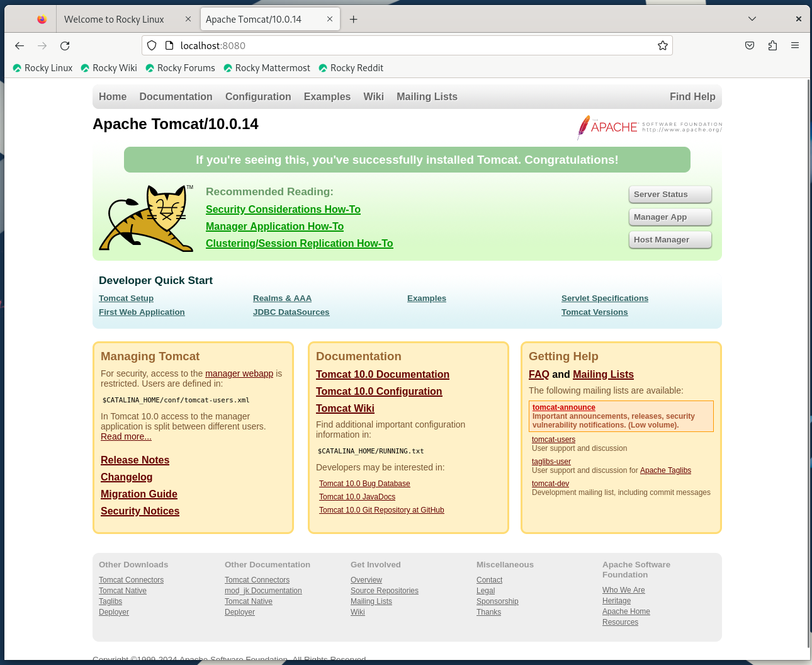Open Tomcat 10.0 JavaDocs link
Image resolution: width=812 pixels, height=665 pixels.
(357, 497)
